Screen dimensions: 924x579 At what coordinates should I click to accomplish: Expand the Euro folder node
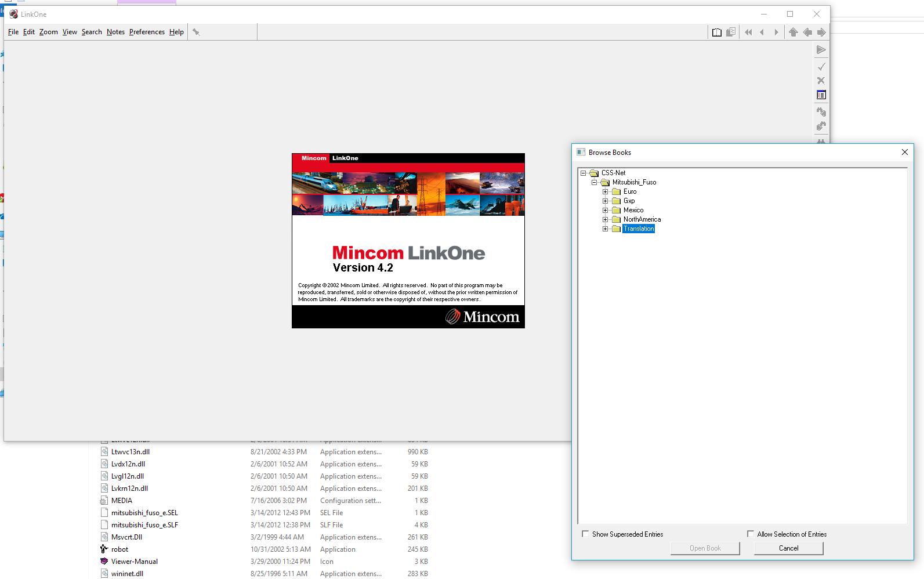click(x=605, y=191)
